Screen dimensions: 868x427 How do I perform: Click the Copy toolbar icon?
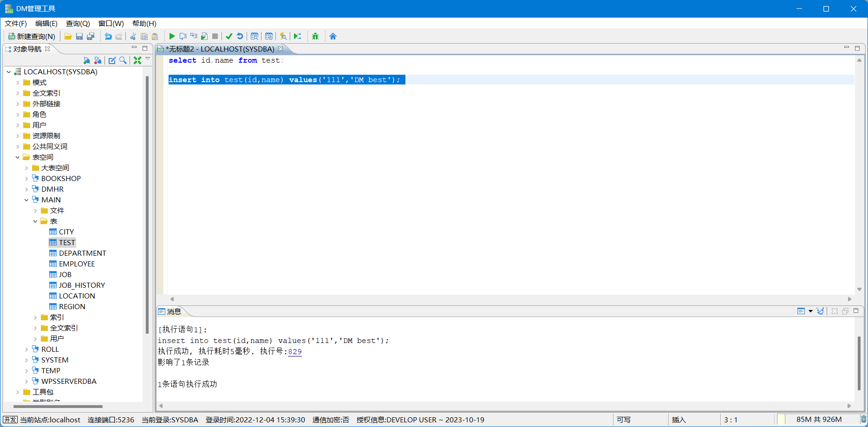tap(144, 36)
